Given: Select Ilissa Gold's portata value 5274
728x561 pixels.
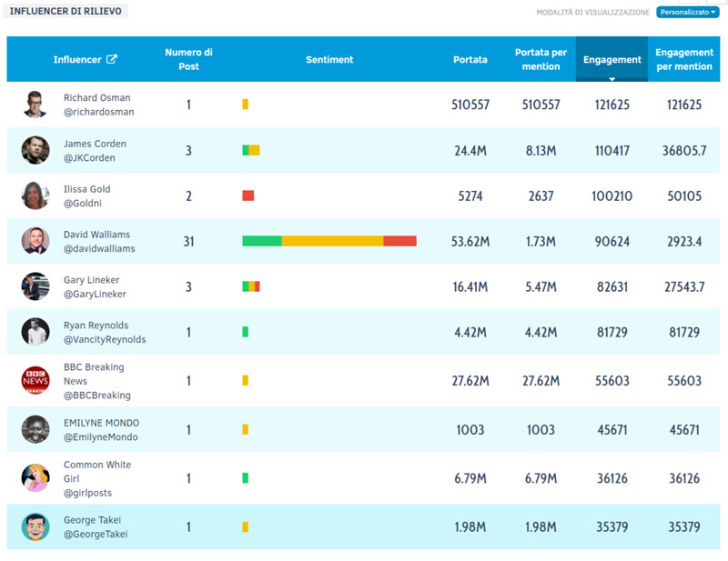Looking at the screenshot, I should (470, 195).
